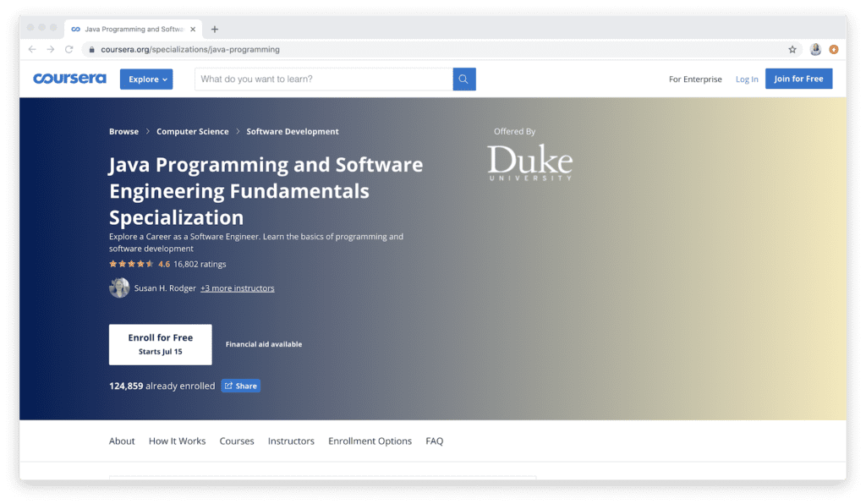Click the Browse breadcrumb
866x504 pixels.
click(x=123, y=131)
